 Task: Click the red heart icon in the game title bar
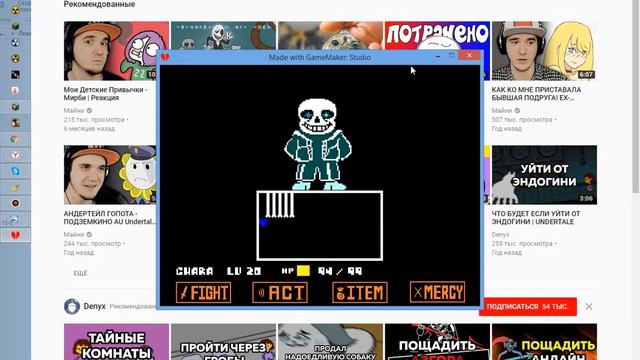point(165,57)
